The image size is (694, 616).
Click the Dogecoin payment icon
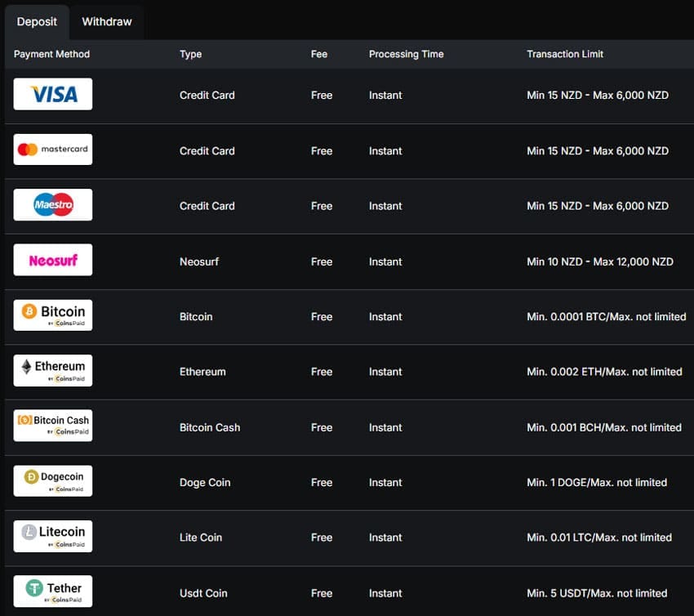point(52,480)
